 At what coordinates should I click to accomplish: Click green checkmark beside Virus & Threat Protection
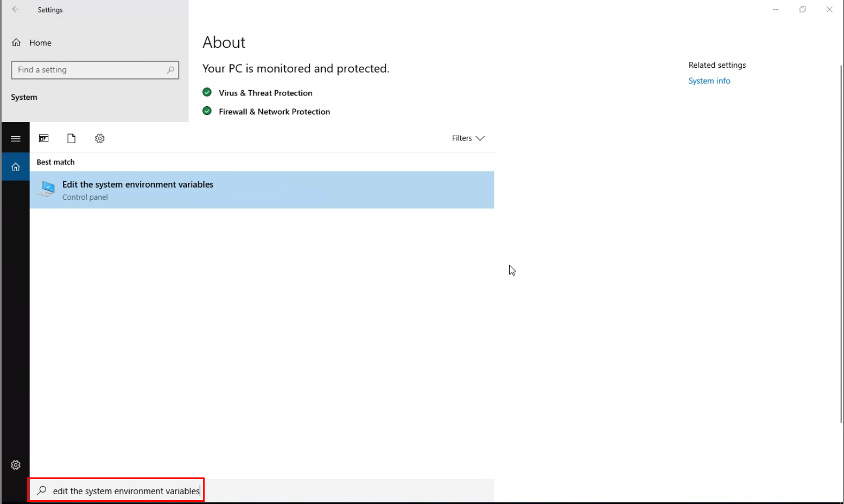[x=207, y=92]
